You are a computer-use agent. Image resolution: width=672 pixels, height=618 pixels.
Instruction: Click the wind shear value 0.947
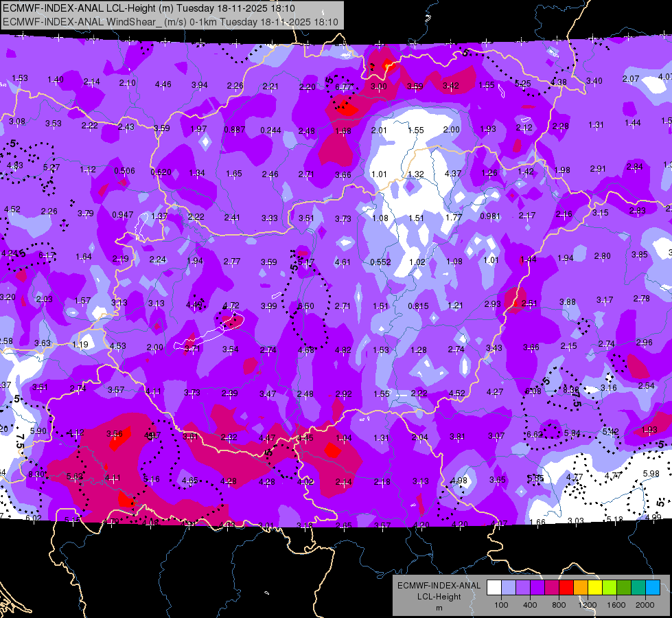[x=123, y=214]
